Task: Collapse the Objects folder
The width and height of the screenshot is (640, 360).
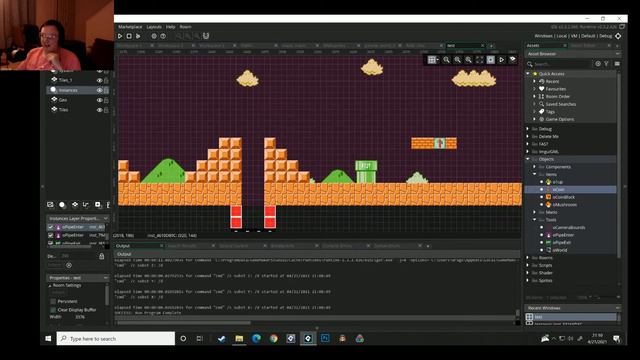Action: 528,159
